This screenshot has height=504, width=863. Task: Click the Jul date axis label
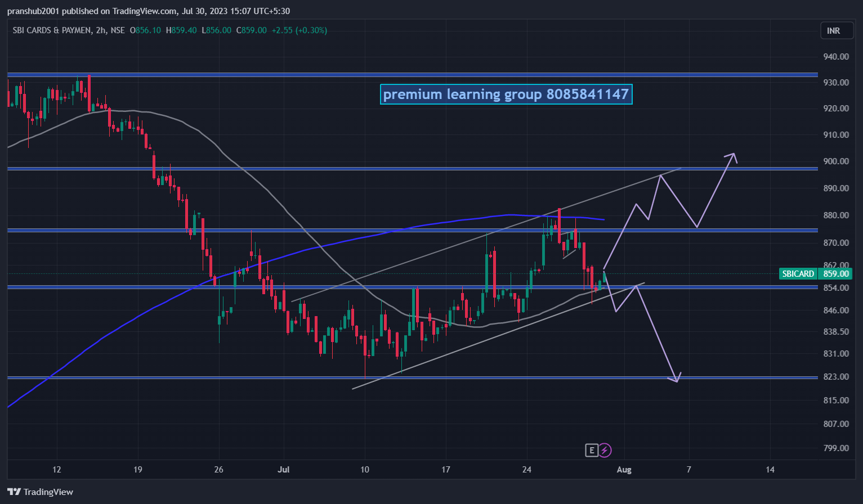tap(284, 469)
